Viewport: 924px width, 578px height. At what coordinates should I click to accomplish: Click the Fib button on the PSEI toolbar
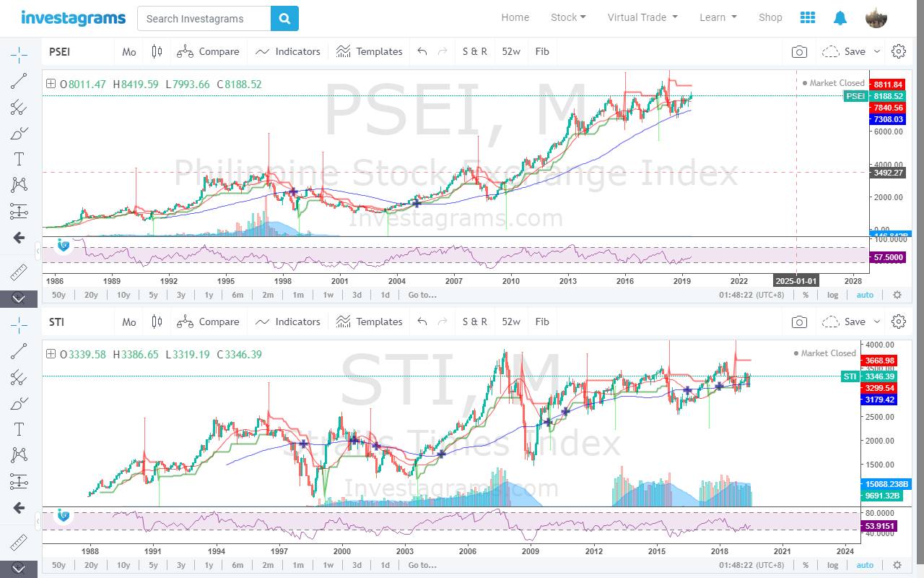pos(542,51)
